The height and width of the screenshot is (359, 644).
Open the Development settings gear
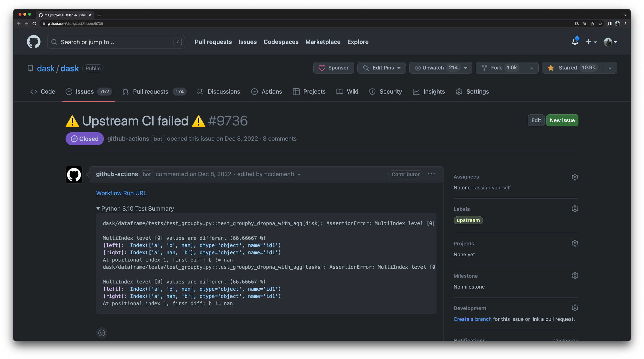point(575,308)
